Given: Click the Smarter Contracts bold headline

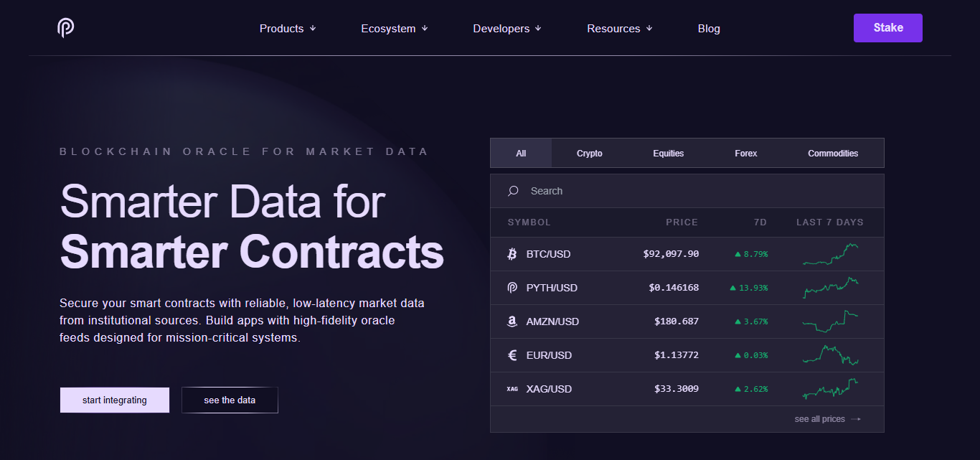Looking at the screenshot, I should point(252,252).
